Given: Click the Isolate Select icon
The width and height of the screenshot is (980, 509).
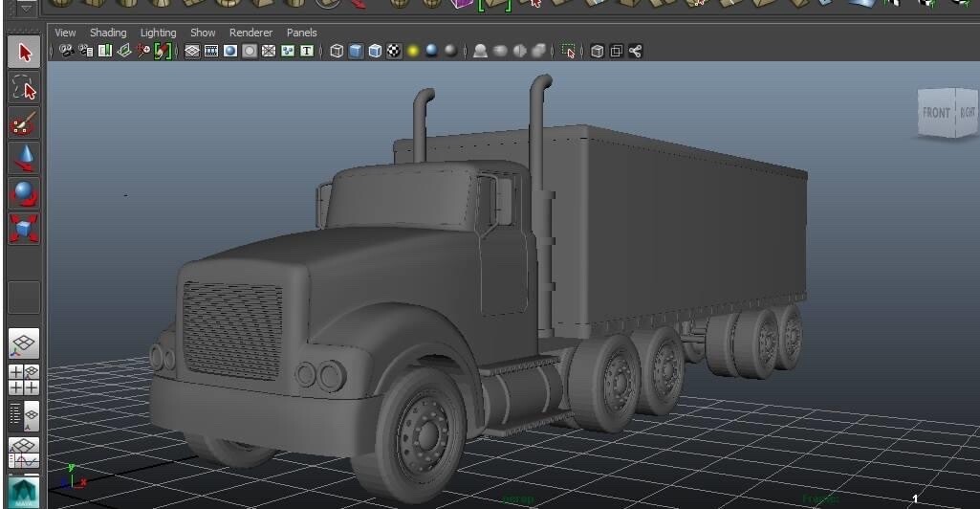Looking at the screenshot, I should pyautogui.click(x=569, y=52).
